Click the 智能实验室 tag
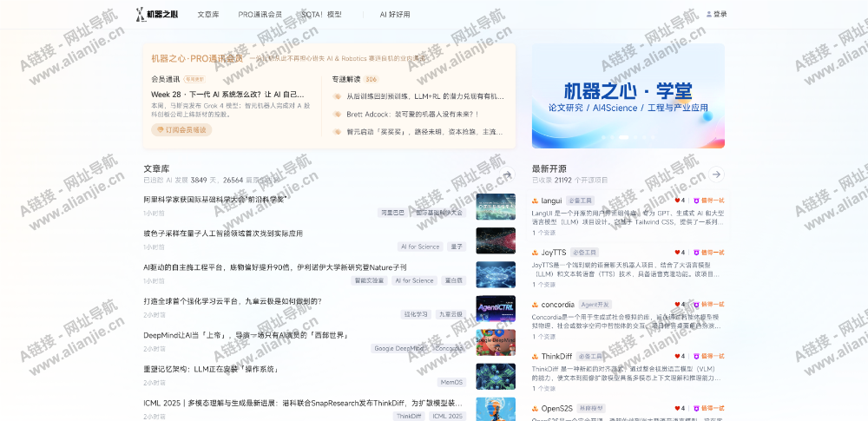Screen dimensions: 868x421 tap(370, 280)
